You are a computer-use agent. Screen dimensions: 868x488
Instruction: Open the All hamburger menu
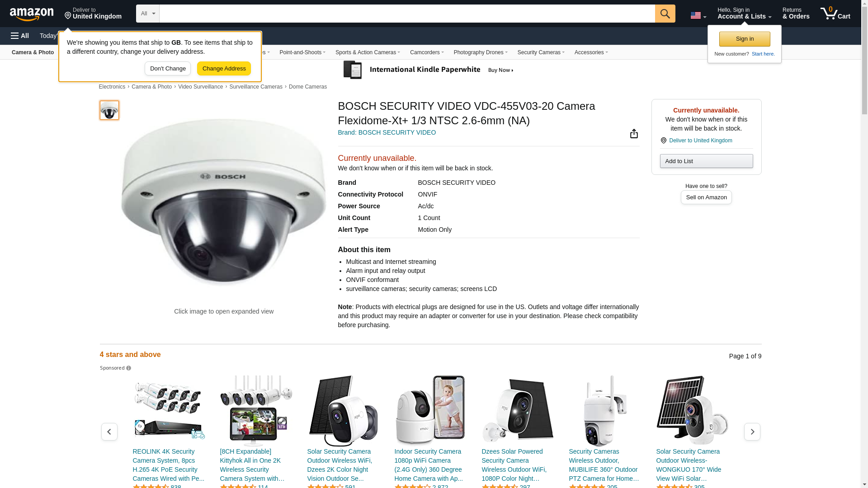tap(20, 36)
